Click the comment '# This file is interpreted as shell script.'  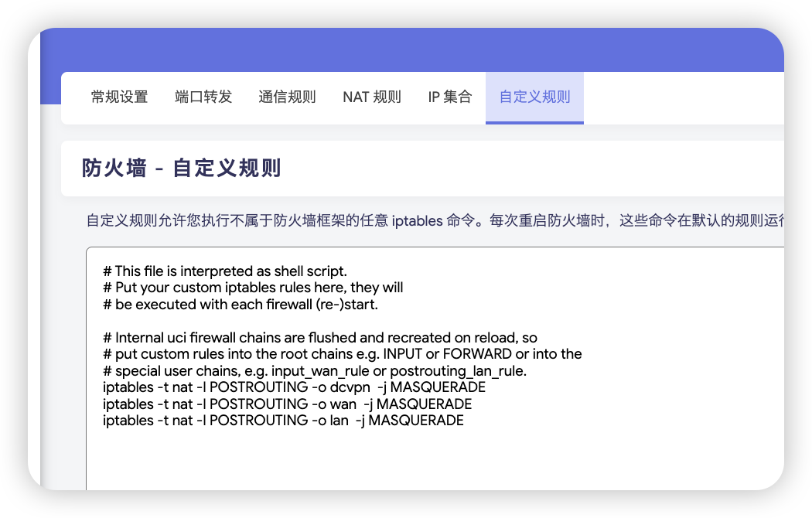[225, 271]
